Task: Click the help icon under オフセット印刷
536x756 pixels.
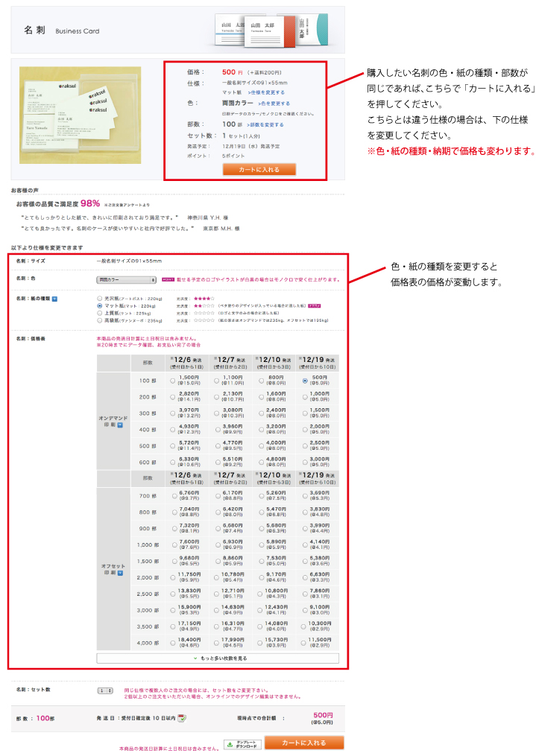Action: click(119, 574)
